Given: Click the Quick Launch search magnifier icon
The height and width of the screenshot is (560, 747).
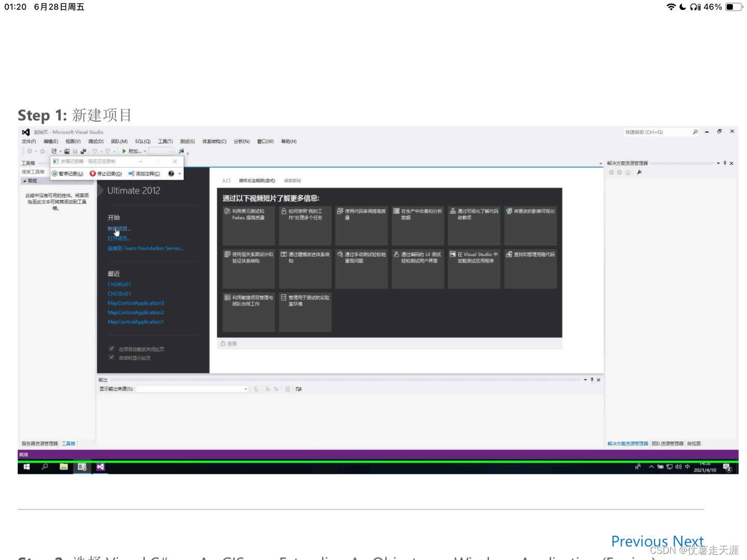Looking at the screenshot, I should click(695, 132).
